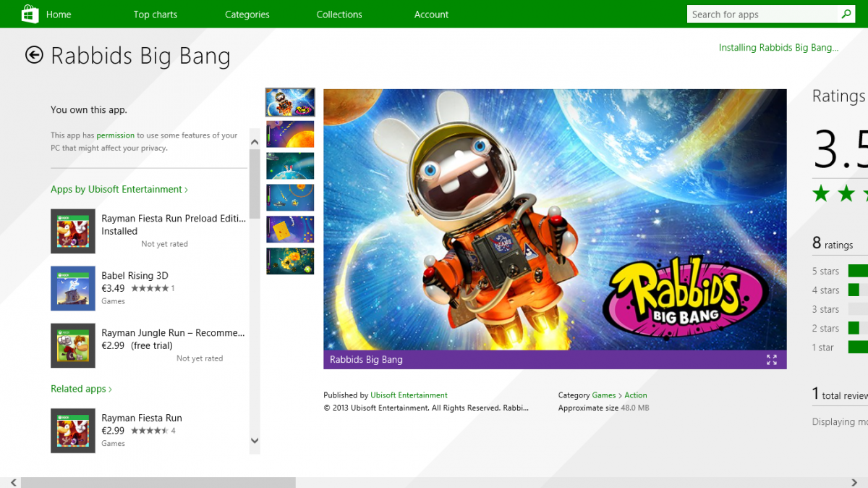Click the Windows Store bag icon
This screenshot has width=868, height=488.
[x=30, y=14]
